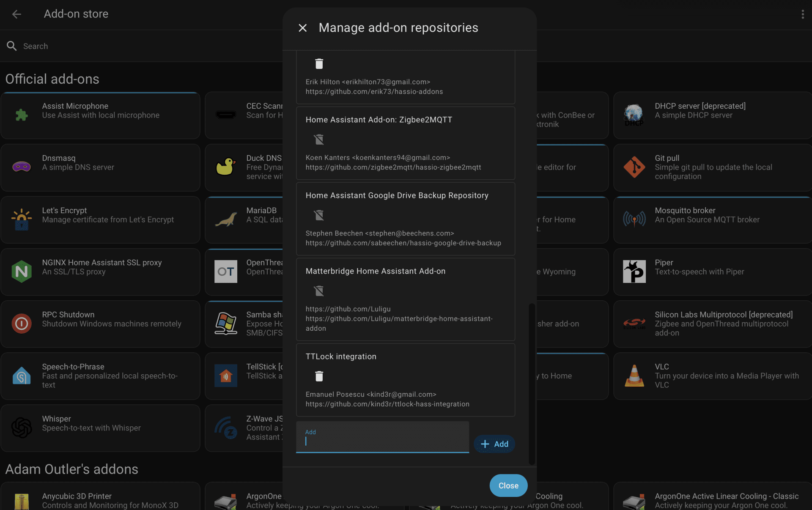Delete the Erik Hilton hassio-addons repository
The height and width of the screenshot is (510, 812).
point(319,64)
